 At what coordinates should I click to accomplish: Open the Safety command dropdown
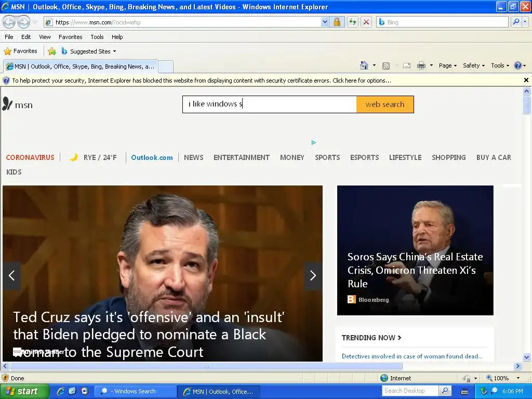[474, 65]
